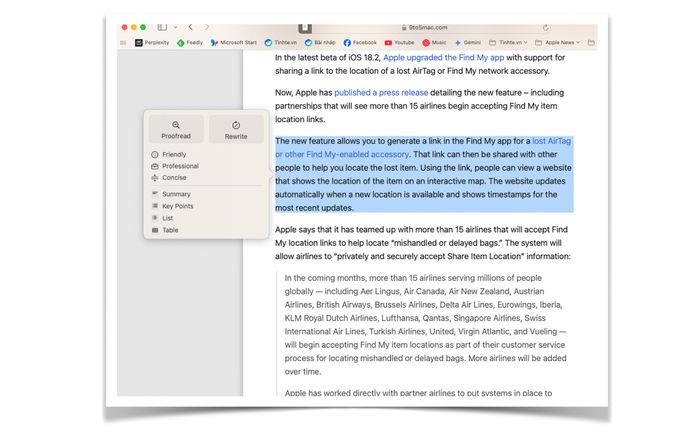Open the sidebar dropdown chevron
This screenshot has height=433, width=700.
coord(175,27)
